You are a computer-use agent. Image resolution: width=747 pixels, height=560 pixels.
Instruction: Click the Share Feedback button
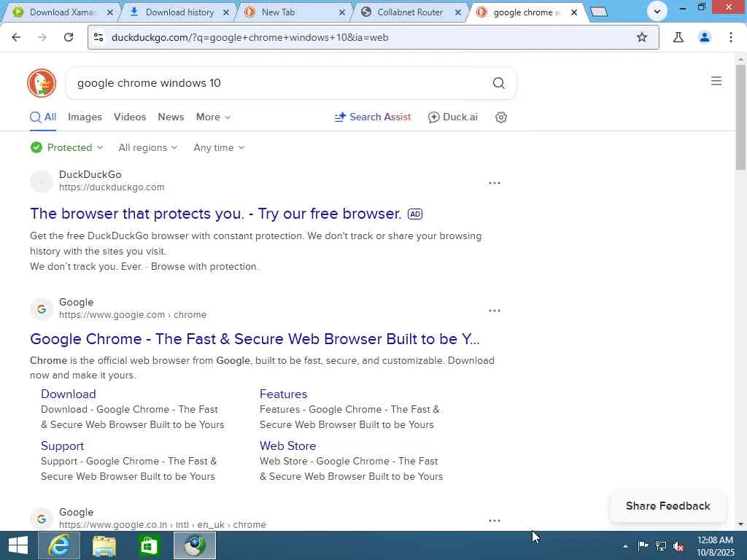click(x=668, y=506)
